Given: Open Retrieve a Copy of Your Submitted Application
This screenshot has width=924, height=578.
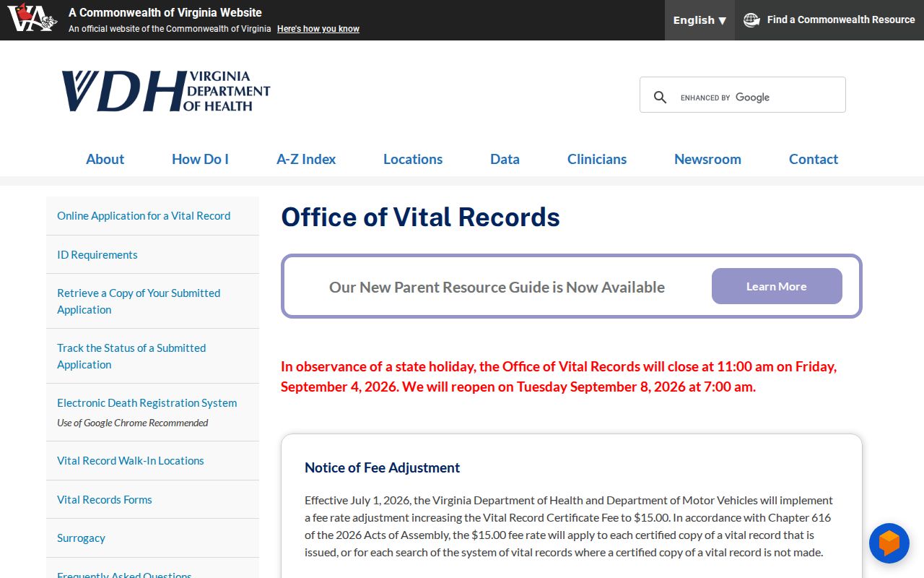Looking at the screenshot, I should 139,301.
